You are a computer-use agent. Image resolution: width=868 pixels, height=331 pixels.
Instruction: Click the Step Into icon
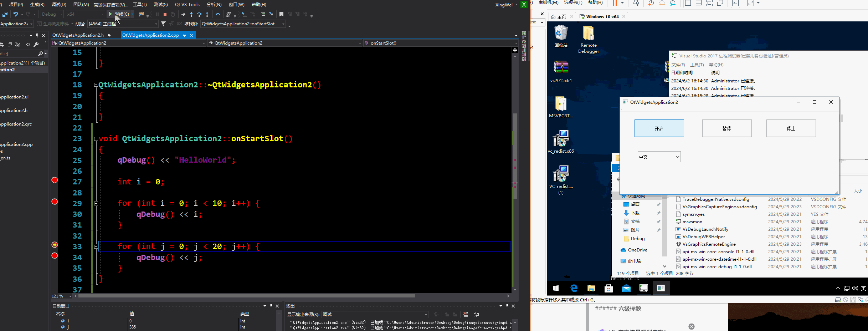pos(191,14)
